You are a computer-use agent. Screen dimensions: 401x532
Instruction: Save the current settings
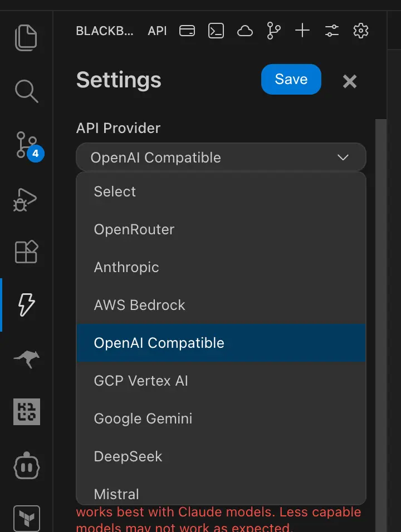291,79
